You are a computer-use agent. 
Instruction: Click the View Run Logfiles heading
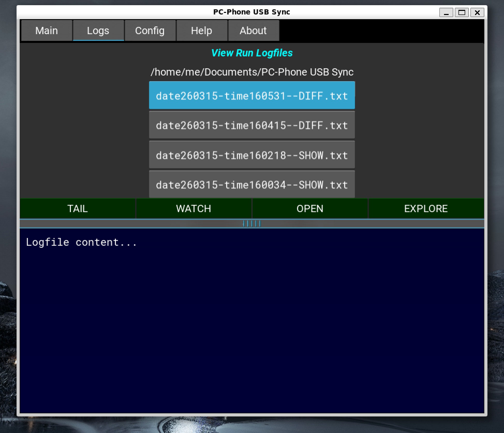click(252, 53)
